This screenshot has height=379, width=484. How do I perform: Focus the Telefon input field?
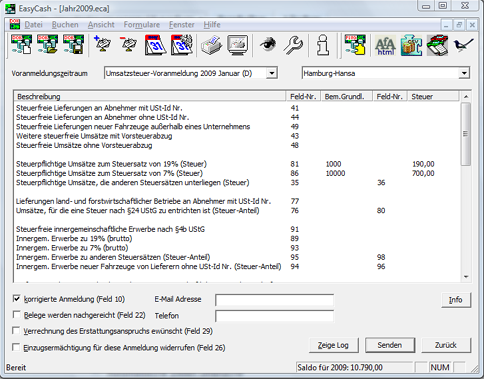[274, 316]
